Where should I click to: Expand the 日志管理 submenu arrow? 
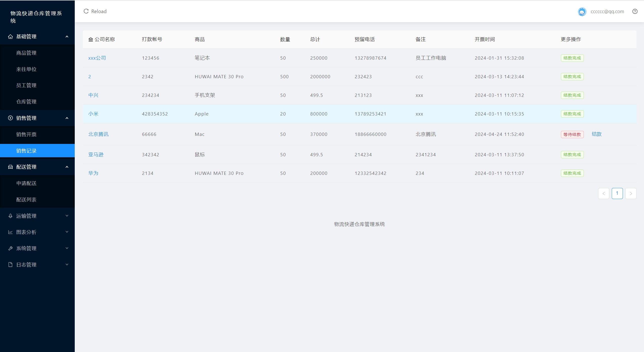(67, 264)
